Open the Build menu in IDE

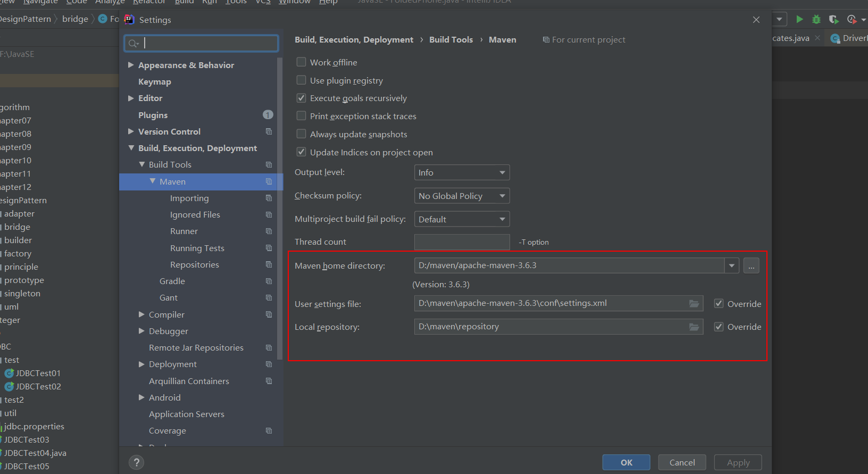[x=184, y=2]
